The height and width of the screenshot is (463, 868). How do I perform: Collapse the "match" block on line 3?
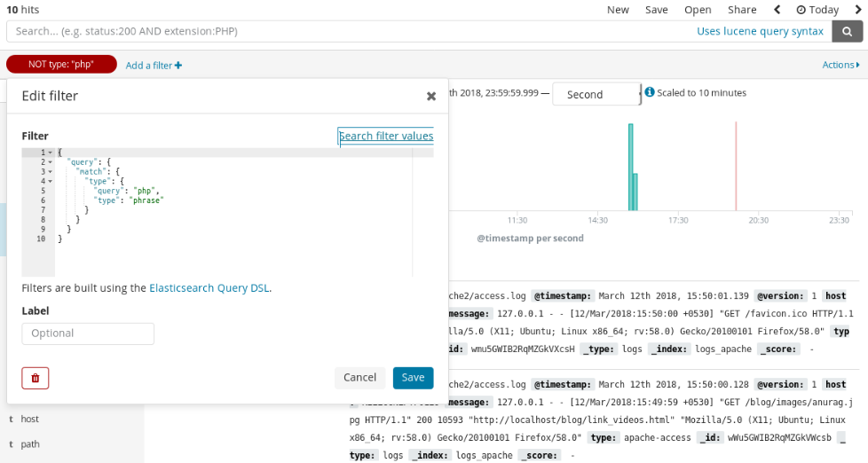click(51, 171)
